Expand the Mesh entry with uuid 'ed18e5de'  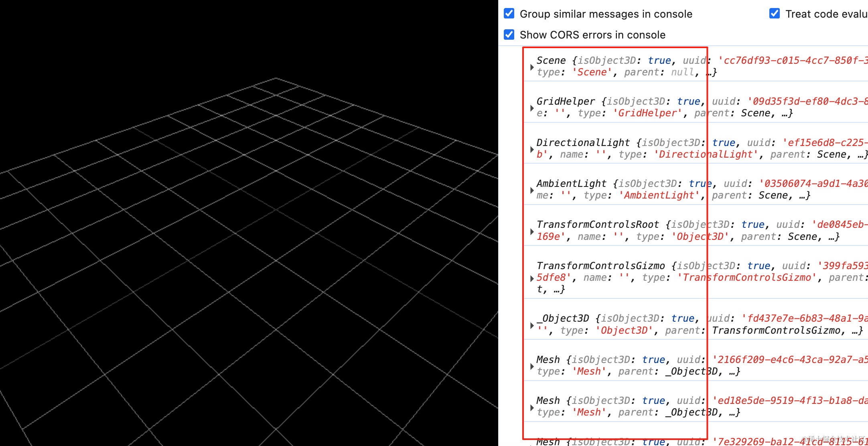tap(532, 407)
